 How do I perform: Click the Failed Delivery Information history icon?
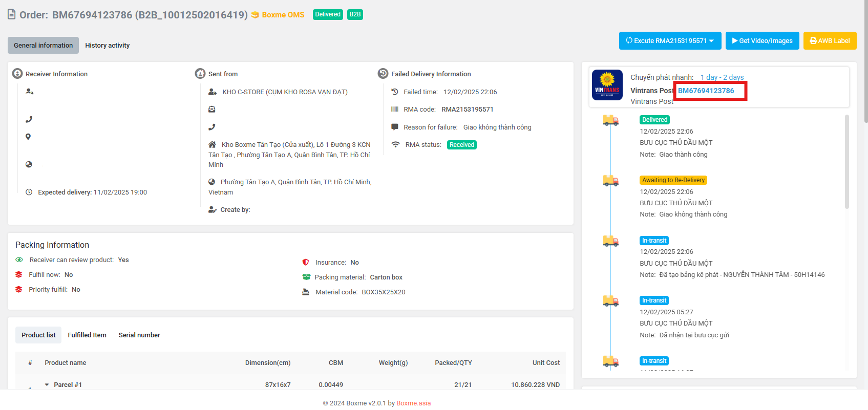pos(383,74)
